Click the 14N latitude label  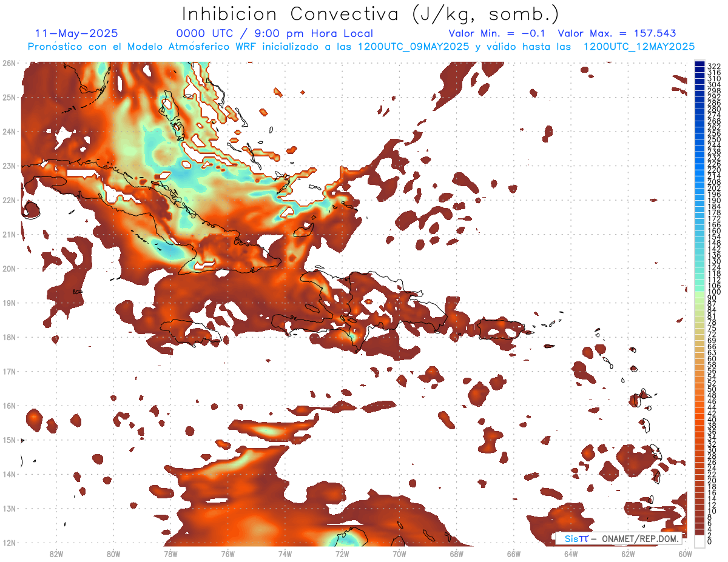coord(10,474)
